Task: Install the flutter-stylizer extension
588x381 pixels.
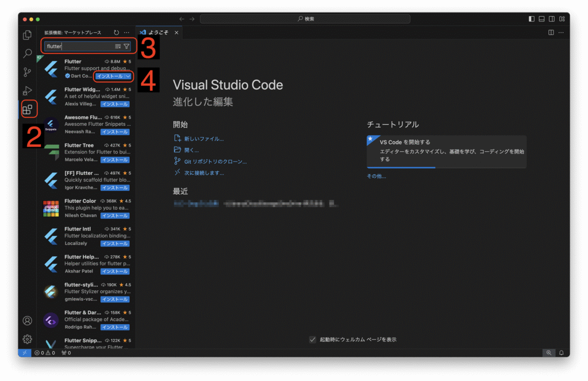Action: coord(115,299)
